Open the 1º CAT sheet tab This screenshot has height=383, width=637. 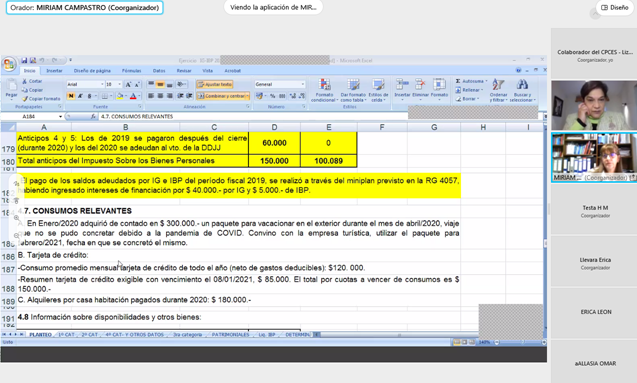pos(66,335)
